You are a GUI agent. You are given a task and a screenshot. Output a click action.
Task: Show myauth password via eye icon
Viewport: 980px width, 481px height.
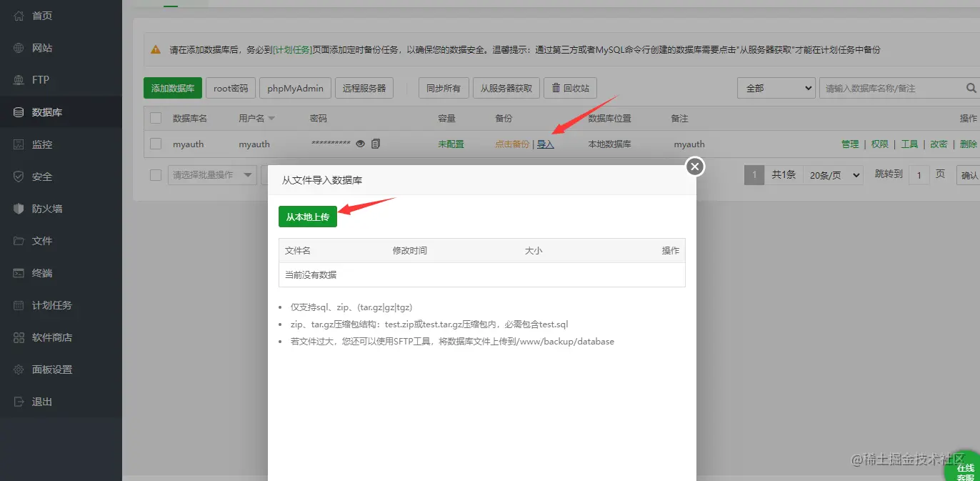pos(361,144)
